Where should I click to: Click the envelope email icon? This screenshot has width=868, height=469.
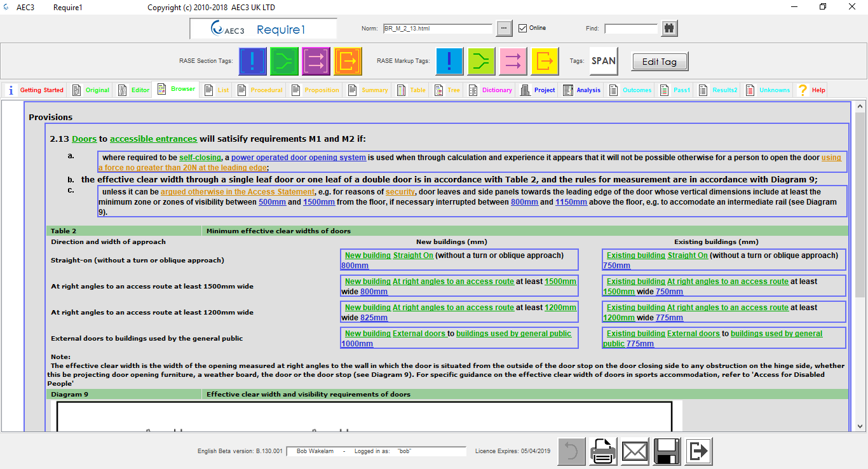coord(635,452)
